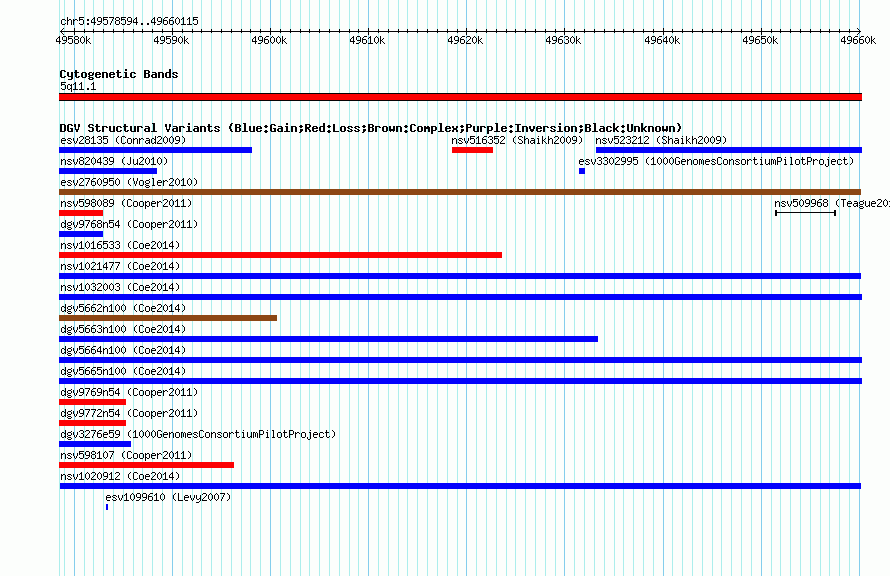This screenshot has height=576, width=890.
Task: Click the dgv3276e59 1000GenomesConsortiumPilotProject label
Action: click(198, 434)
